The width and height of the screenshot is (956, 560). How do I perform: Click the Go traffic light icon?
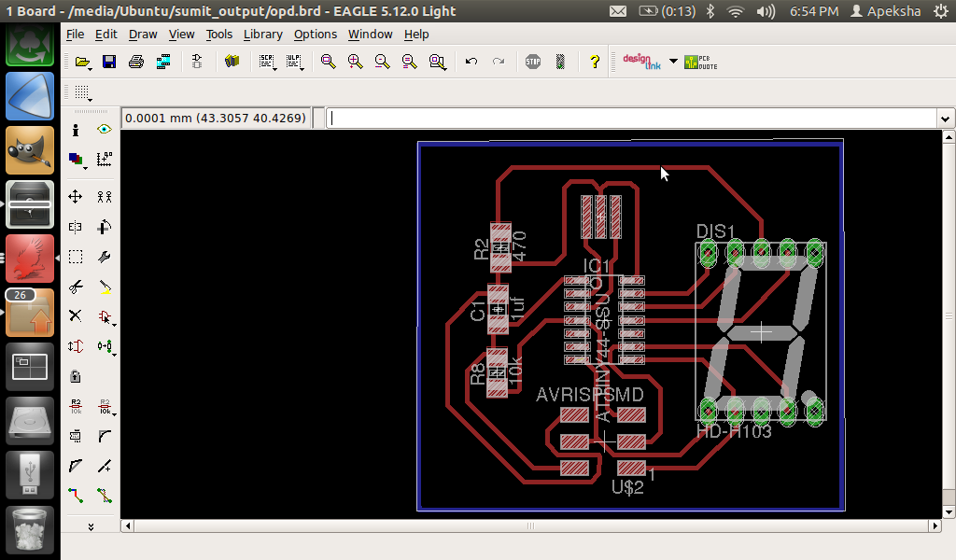560,62
